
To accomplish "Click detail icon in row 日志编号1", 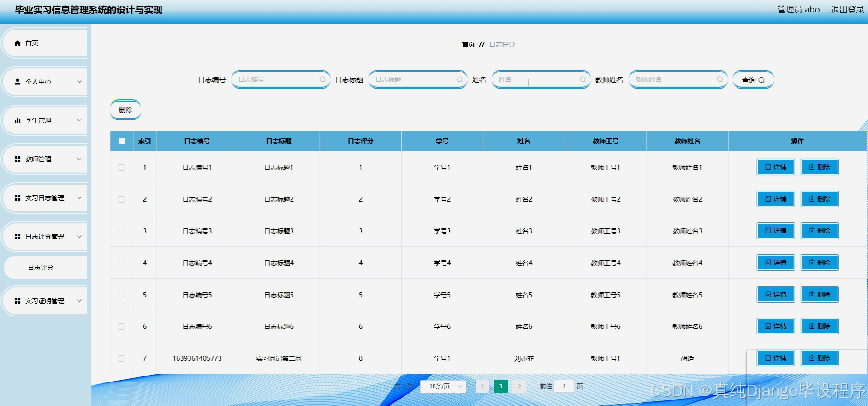I will [x=768, y=167].
